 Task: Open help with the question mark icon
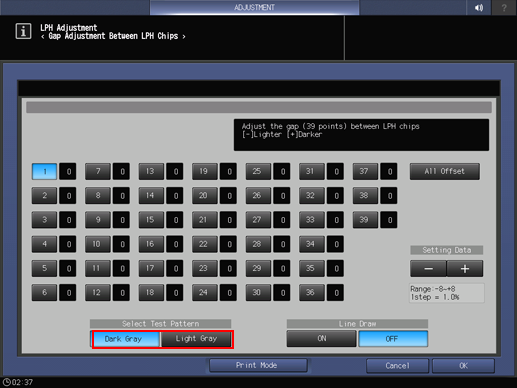[504, 7]
